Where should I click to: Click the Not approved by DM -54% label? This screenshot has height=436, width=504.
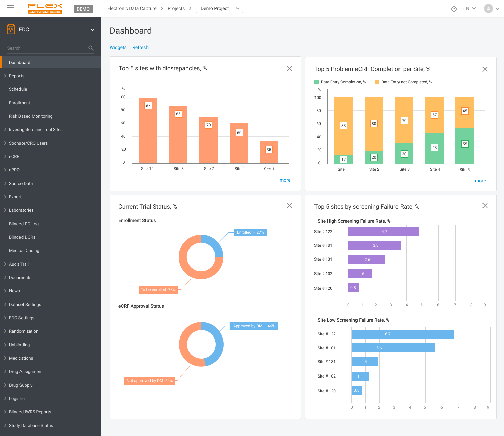(x=150, y=381)
